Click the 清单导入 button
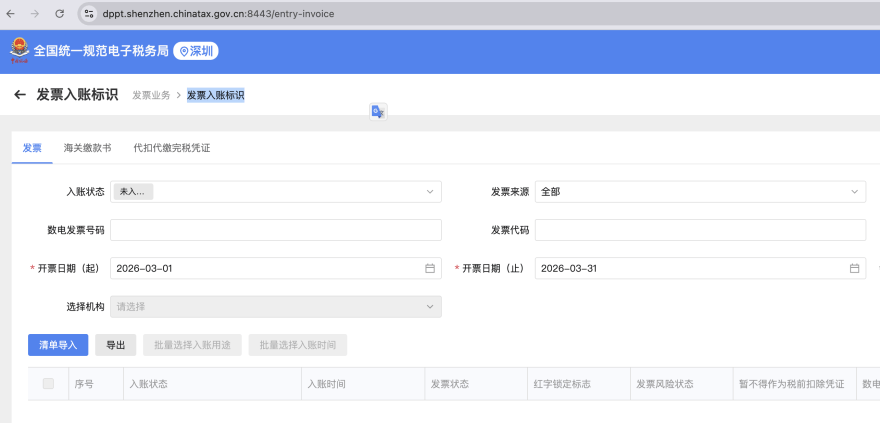The image size is (880, 423). click(58, 345)
